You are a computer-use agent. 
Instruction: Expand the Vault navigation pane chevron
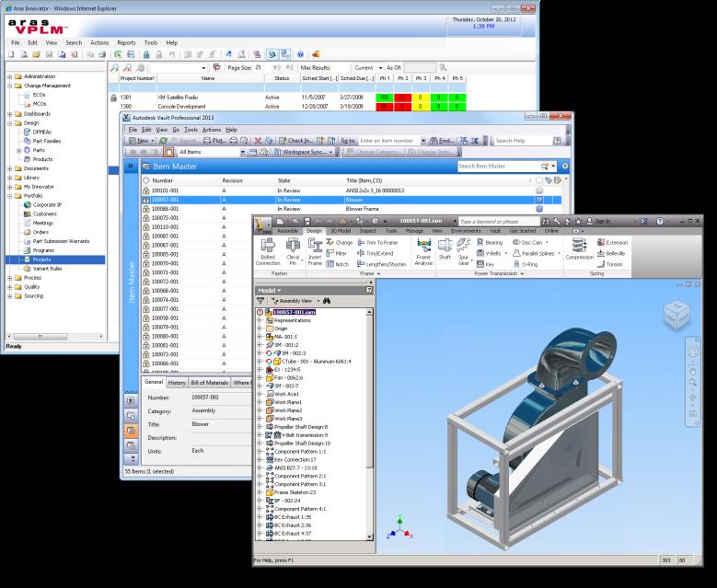(131, 166)
